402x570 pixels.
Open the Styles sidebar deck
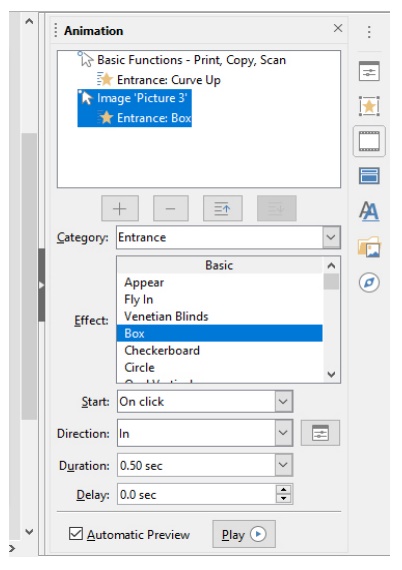tap(369, 211)
